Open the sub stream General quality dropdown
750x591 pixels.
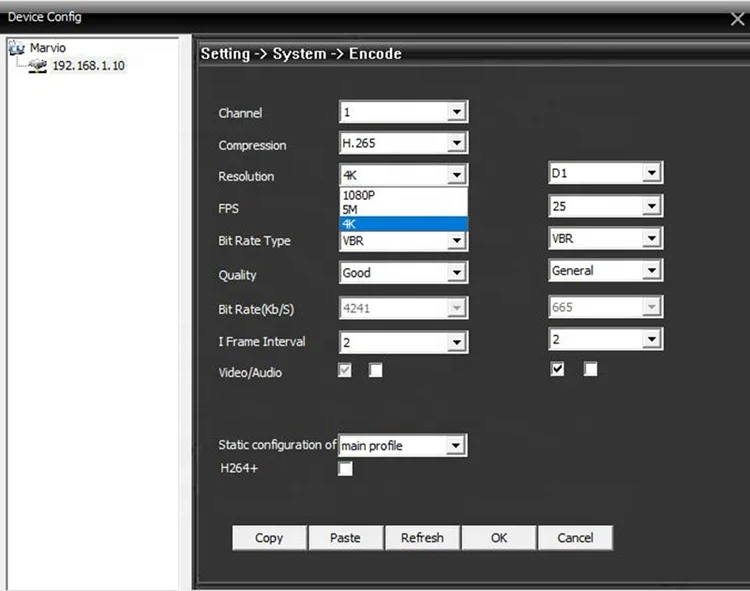(651, 271)
